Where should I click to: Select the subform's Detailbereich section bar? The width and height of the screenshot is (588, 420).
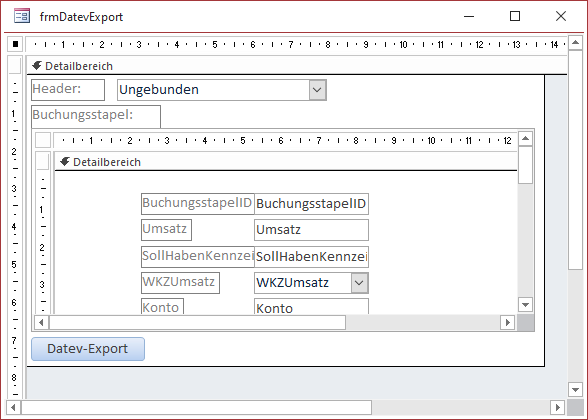[286, 162]
